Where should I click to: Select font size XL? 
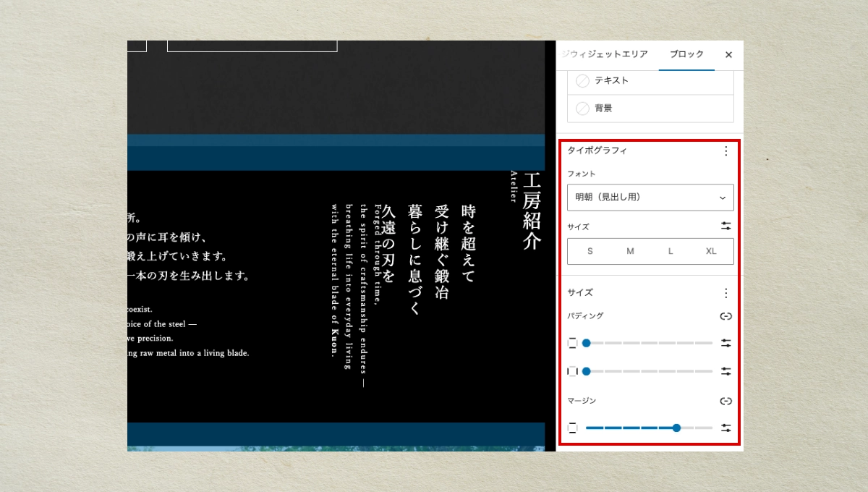(710, 251)
